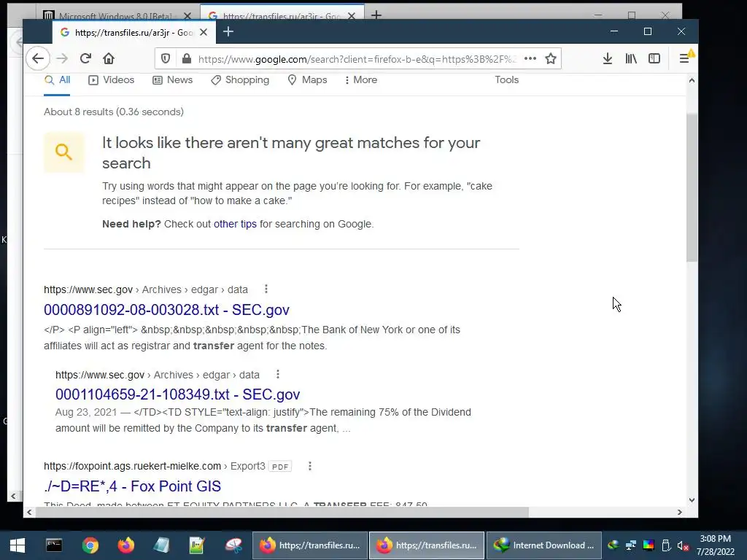Expand the More search categories
The height and width of the screenshot is (560, 747).
pyautogui.click(x=360, y=80)
